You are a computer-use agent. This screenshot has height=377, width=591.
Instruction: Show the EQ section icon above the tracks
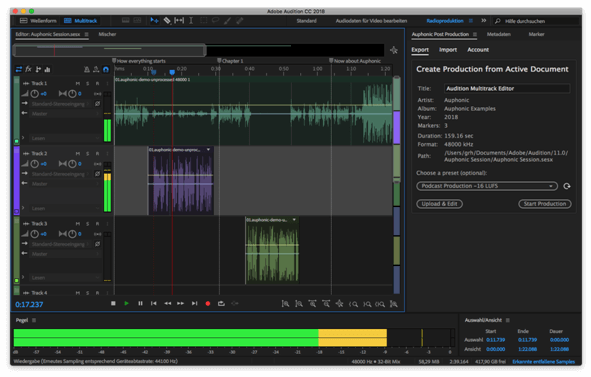[47, 69]
